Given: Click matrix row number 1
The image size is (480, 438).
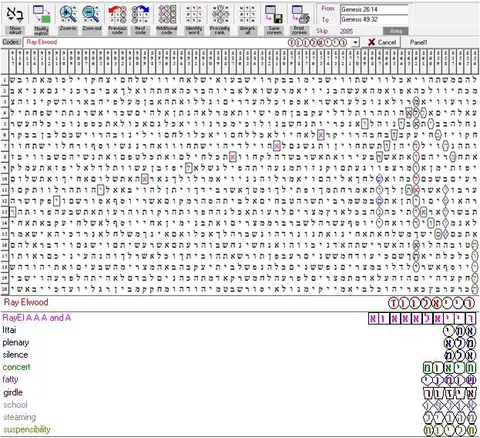Looking at the screenshot, I should pos(4,80).
